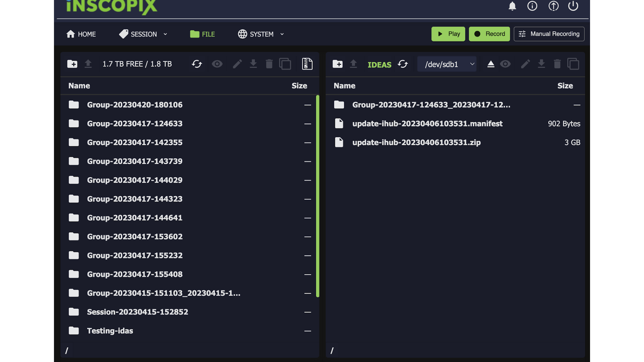Select the Testing-idas folder
The height and width of the screenshot is (362, 644).
pyautogui.click(x=190, y=331)
